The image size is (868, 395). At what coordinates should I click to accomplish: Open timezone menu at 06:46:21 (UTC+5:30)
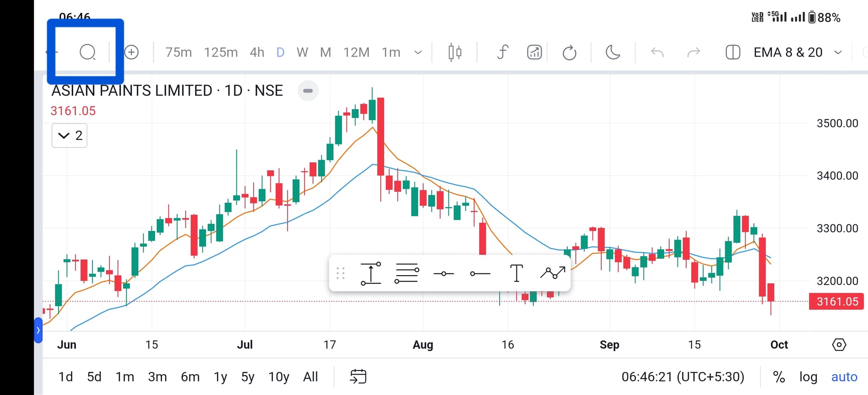tap(683, 377)
